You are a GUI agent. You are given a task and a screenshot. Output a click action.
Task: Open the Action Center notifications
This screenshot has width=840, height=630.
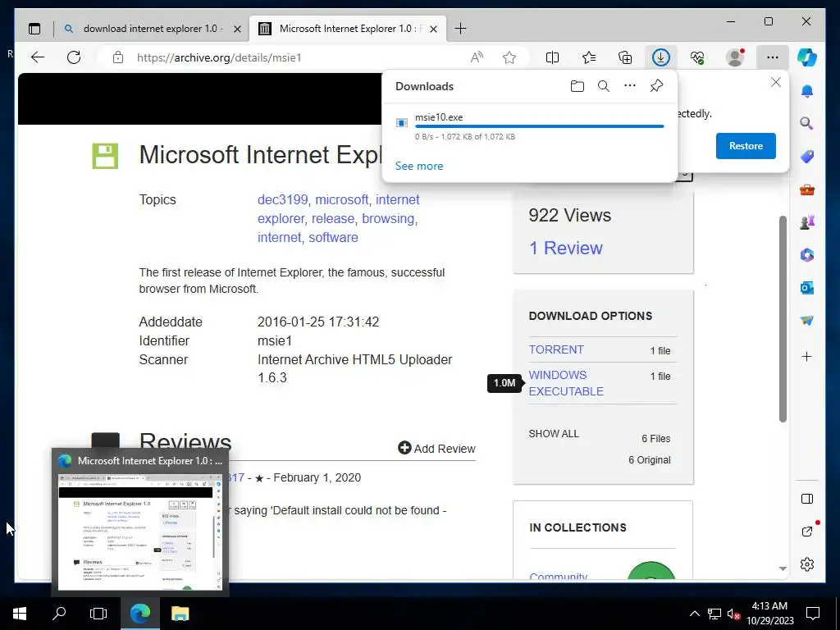point(813,614)
